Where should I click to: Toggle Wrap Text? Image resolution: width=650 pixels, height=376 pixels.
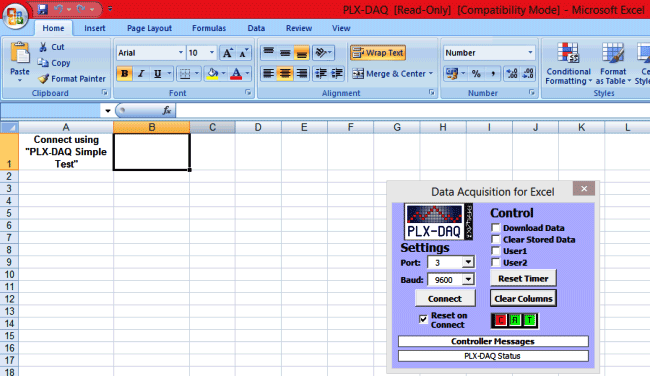coord(378,53)
